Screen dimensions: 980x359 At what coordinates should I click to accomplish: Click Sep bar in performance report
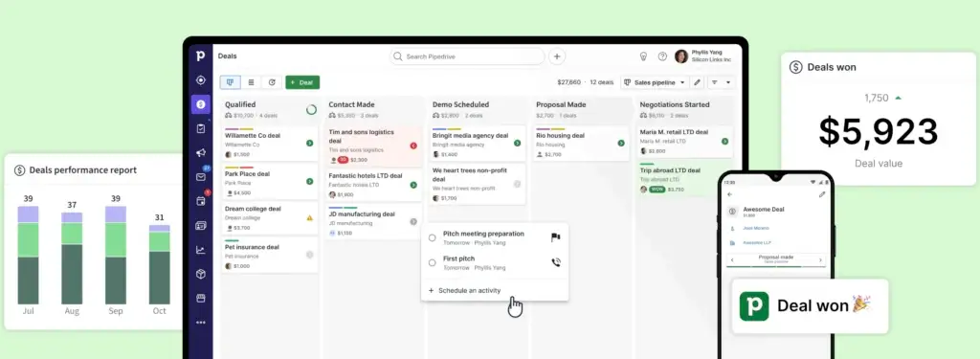click(x=116, y=256)
